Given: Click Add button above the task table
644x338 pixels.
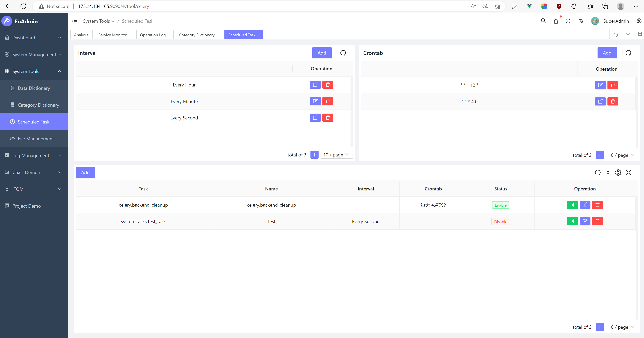Looking at the screenshot, I should pyautogui.click(x=85, y=173).
